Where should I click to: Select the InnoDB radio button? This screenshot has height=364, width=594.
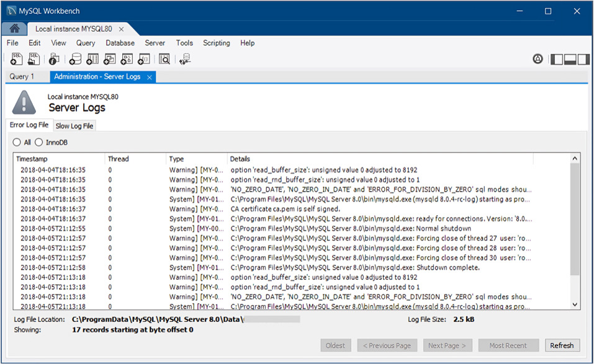pyautogui.click(x=39, y=143)
